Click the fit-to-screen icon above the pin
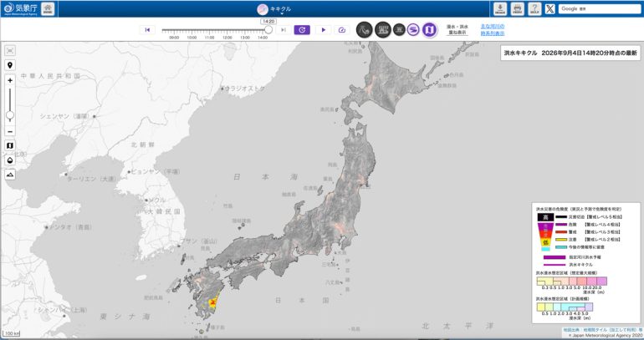The image size is (644, 340). (10, 50)
